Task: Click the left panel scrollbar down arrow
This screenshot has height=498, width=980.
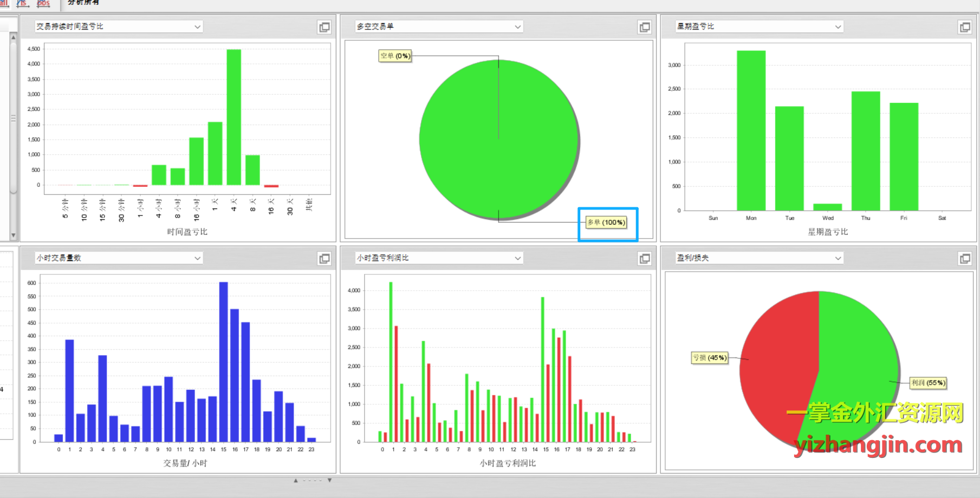Action: coord(14,235)
